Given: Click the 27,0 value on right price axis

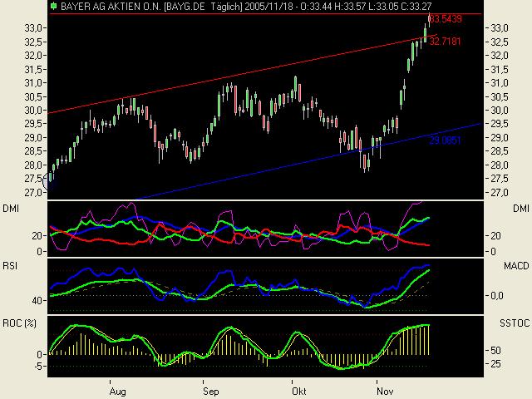Looking at the screenshot, I should point(500,192).
